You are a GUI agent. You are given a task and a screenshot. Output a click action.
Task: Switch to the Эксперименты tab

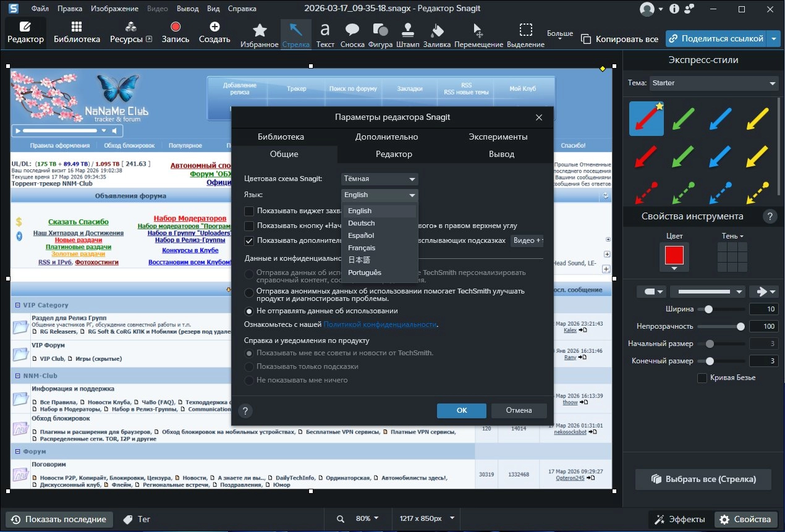click(x=498, y=137)
